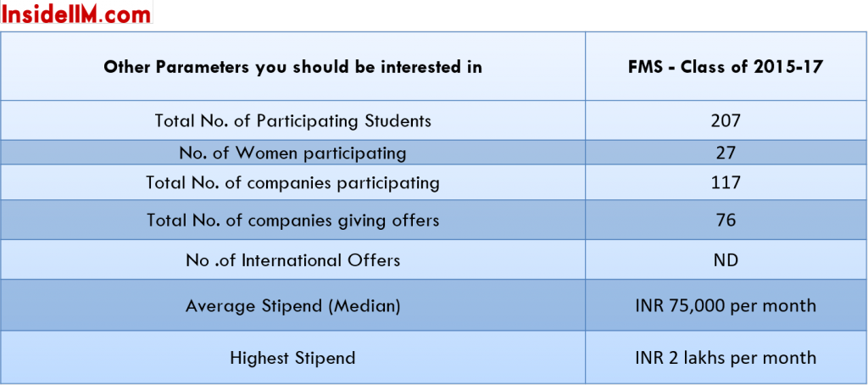Click 'INR 2 lakhs per month' cell
This screenshot has height=385, width=868.
tap(726, 357)
